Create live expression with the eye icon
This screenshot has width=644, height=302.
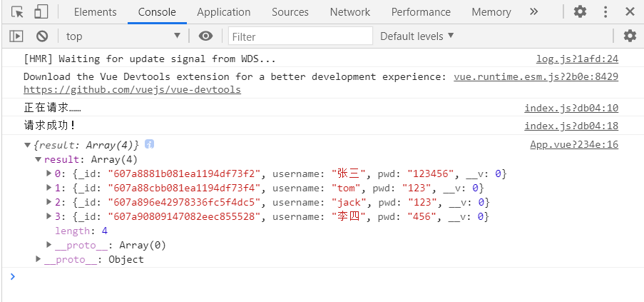206,36
